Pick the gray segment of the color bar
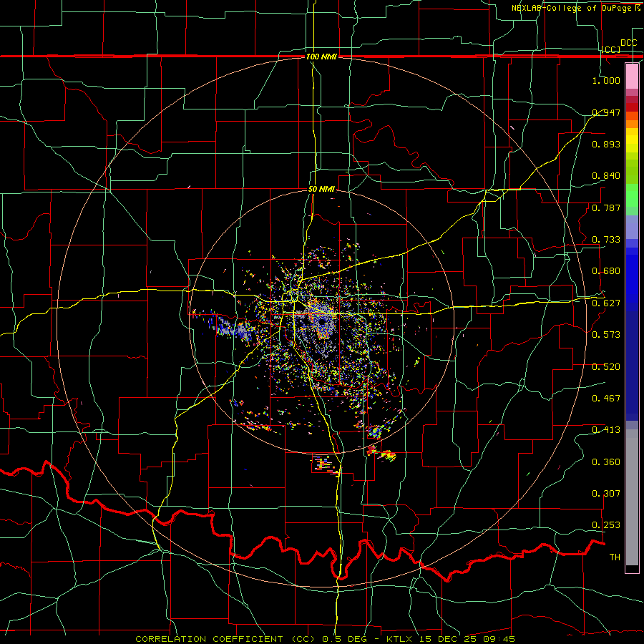The height and width of the screenshot is (644, 644). pyautogui.click(x=632, y=497)
